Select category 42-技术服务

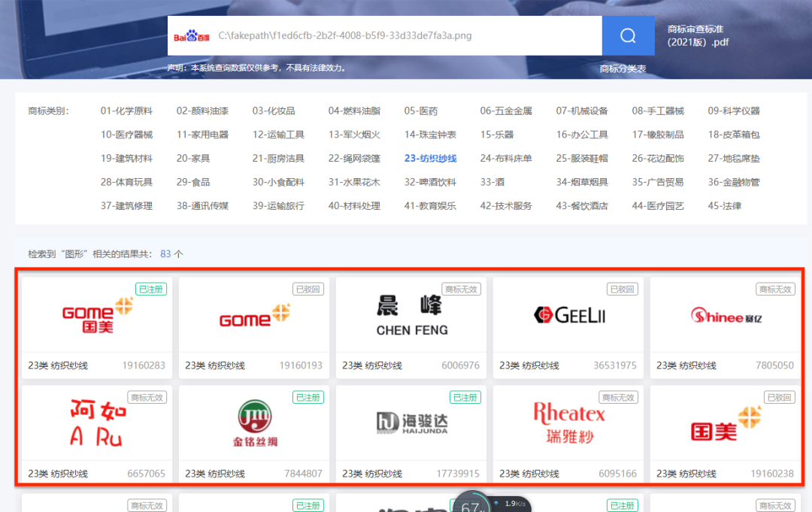point(506,206)
